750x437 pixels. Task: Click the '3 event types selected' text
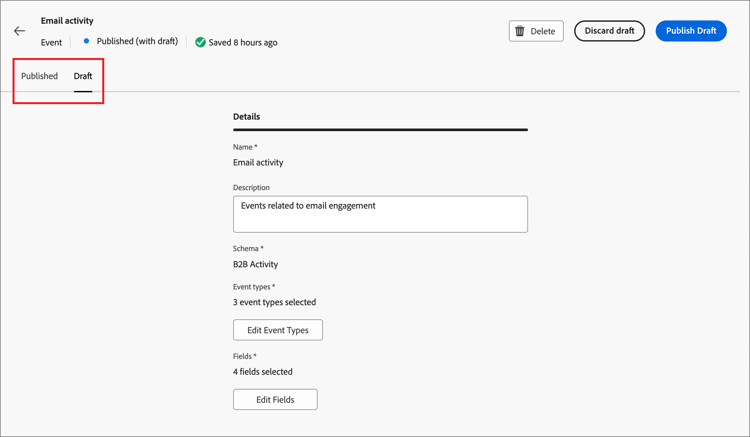tap(275, 302)
